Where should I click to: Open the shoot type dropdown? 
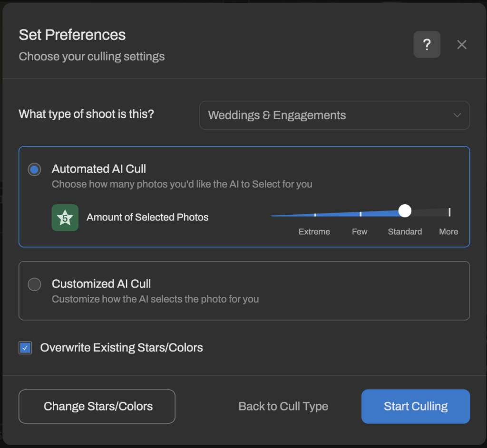point(334,115)
